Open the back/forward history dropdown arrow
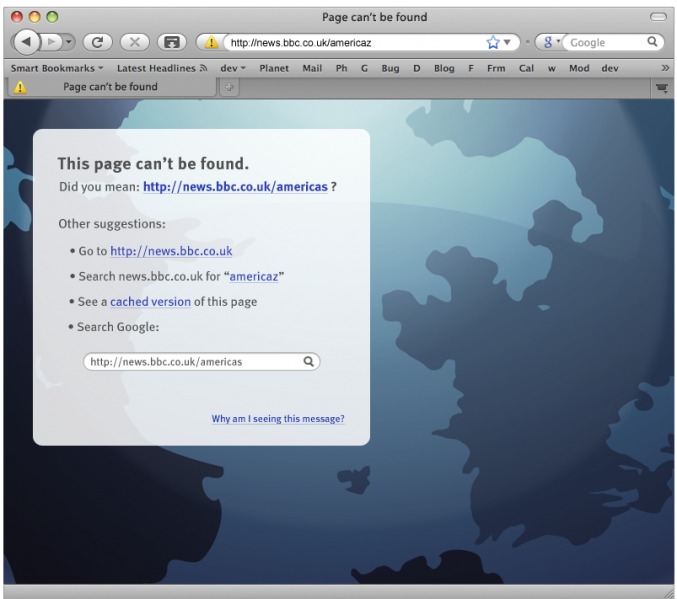The width and height of the screenshot is (677, 599). pos(69,42)
